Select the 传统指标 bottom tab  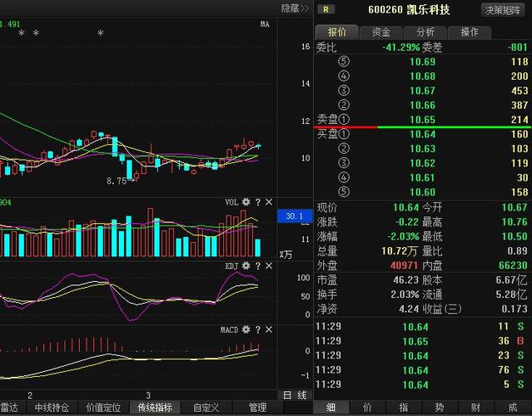[x=155, y=407]
